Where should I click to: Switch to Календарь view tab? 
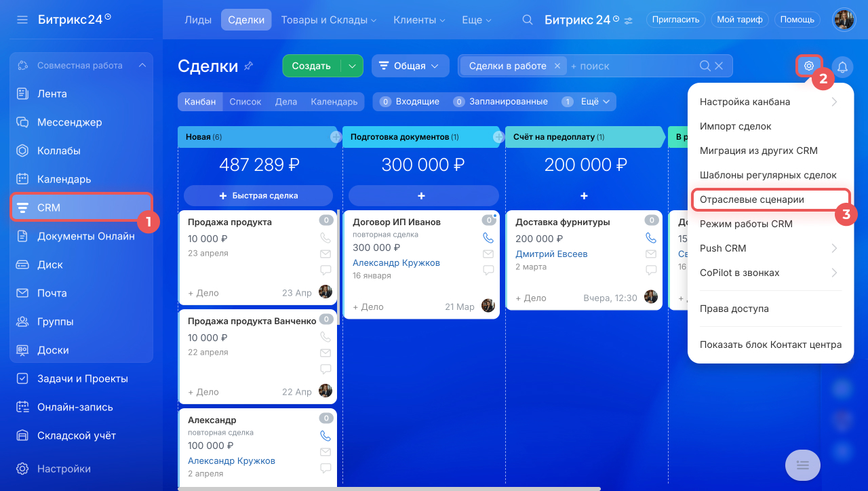click(334, 102)
